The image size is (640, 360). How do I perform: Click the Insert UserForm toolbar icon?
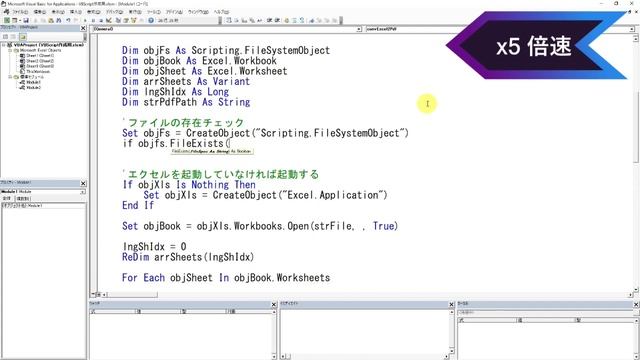click(14, 20)
